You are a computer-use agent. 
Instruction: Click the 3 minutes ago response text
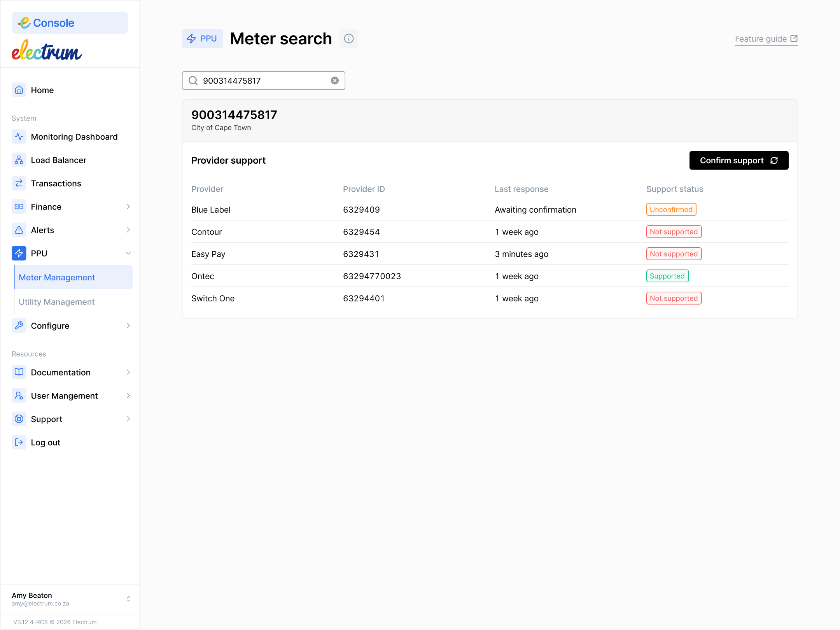[521, 254]
